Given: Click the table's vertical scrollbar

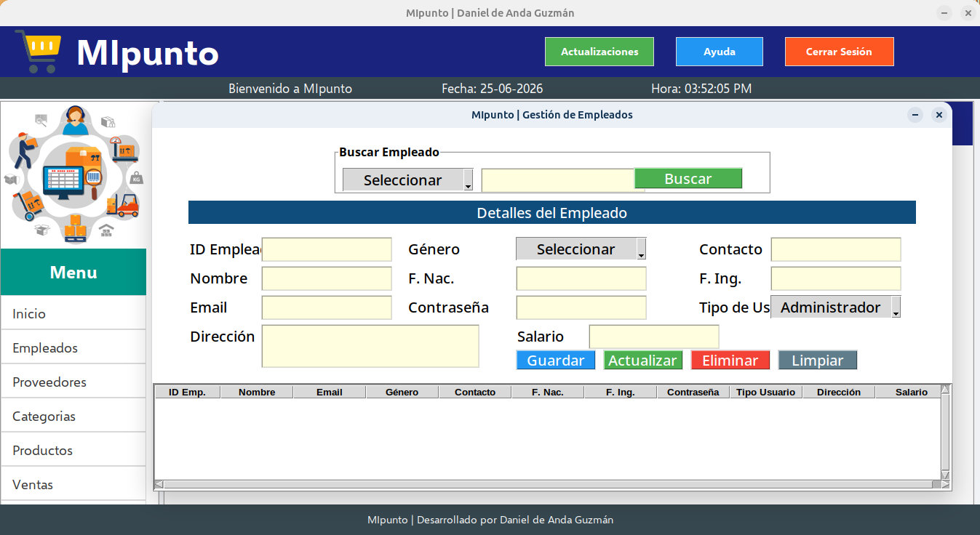Looking at the screenshot, I should pos(945,432).
